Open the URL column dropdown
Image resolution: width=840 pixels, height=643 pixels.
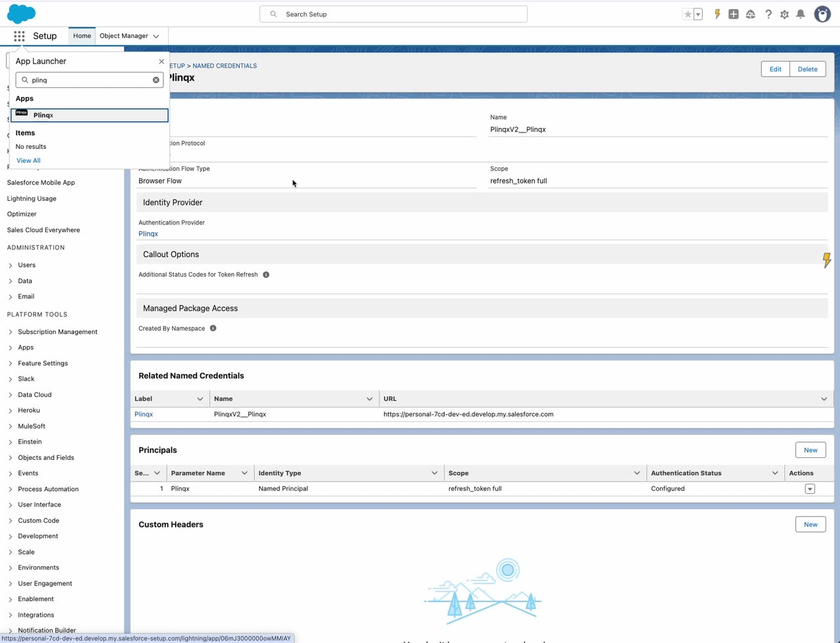click(824, 399)
